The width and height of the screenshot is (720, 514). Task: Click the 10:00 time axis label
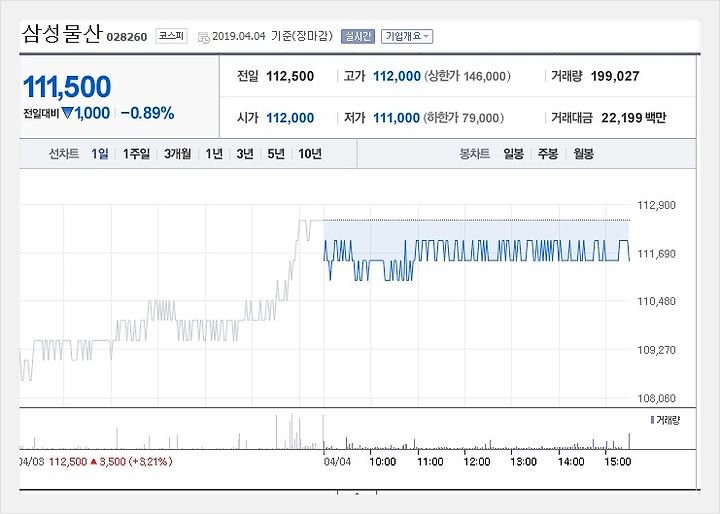[x=382, y=462]
